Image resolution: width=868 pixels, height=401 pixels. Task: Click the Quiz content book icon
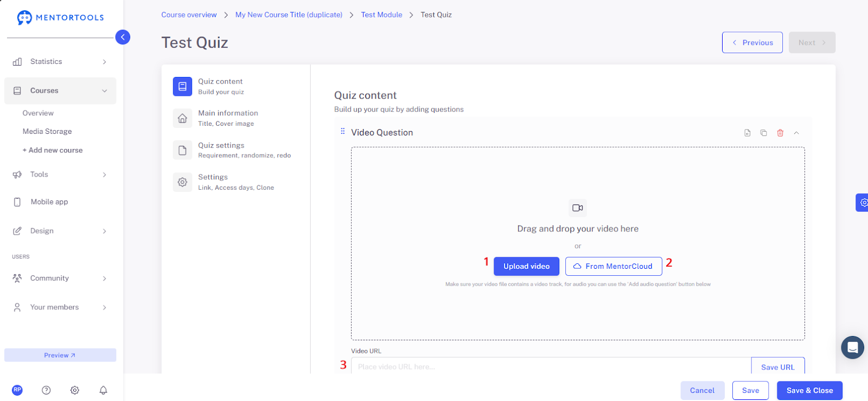pos(182,86)
